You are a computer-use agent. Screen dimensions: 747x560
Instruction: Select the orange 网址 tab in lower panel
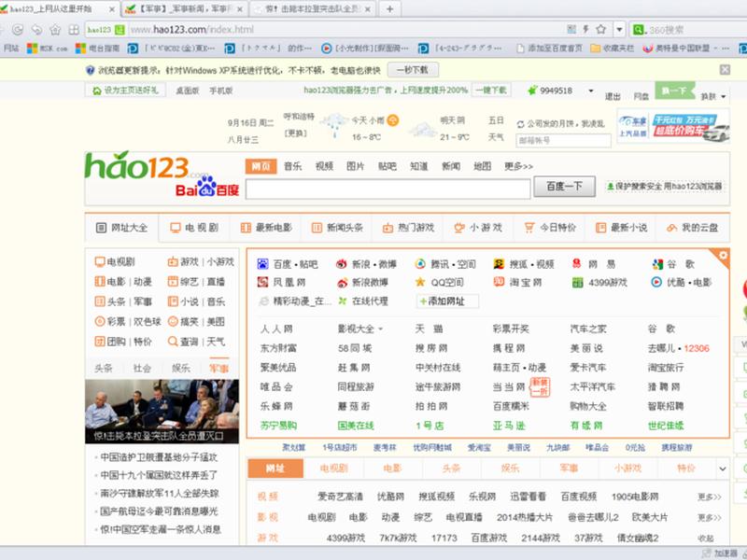(275, 469)
